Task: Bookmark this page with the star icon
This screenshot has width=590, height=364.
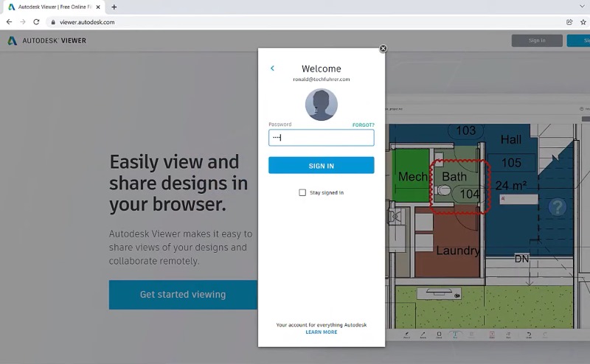Action: click(583, 22)
